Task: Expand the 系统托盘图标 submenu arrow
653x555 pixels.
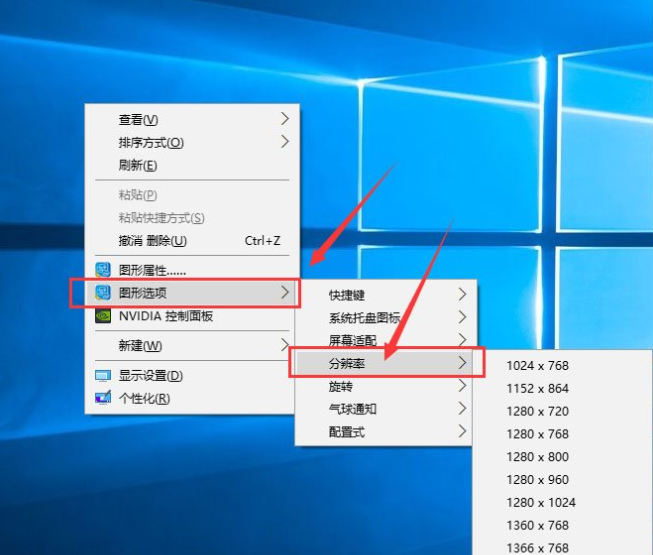Action: click(x=462, y=317)
